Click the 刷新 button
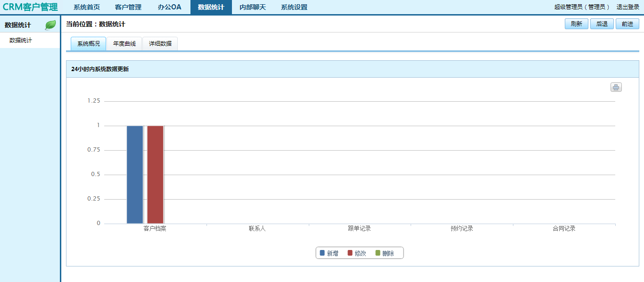Screen dimensions: 644x282 577,24
